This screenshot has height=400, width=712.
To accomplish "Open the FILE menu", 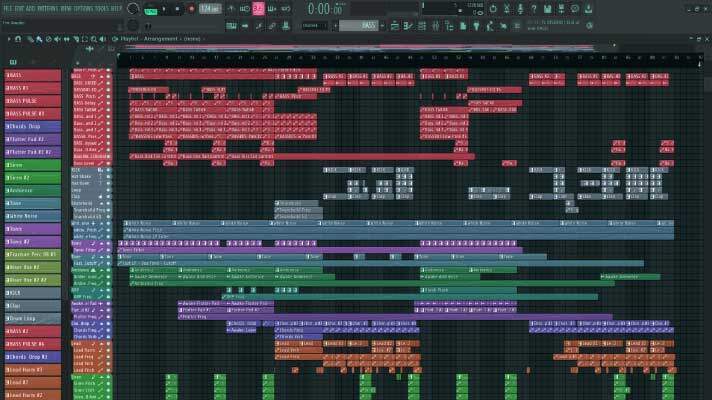I will pyautogui.click(x=8, y=7).
